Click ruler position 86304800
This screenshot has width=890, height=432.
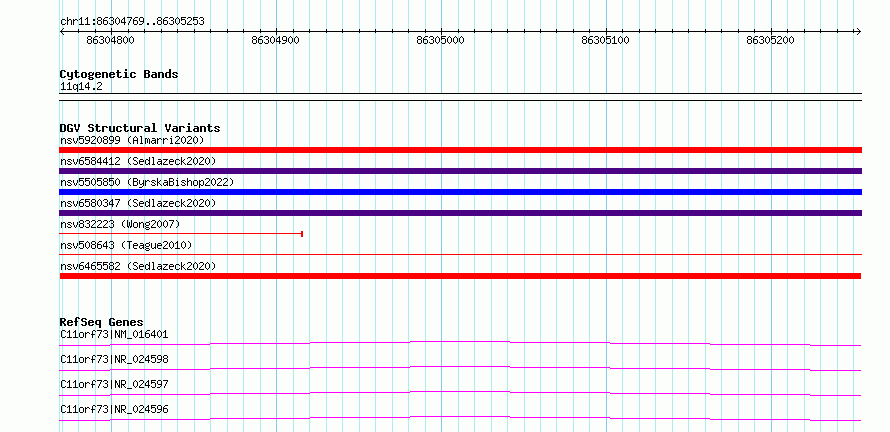(x=110, y=40)
